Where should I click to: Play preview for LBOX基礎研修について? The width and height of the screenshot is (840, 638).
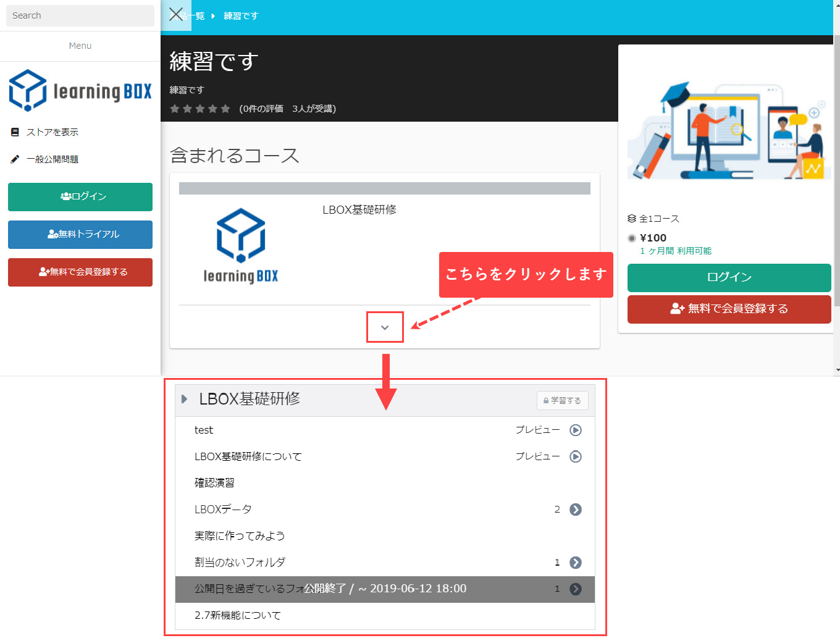[x=575, y=457]
